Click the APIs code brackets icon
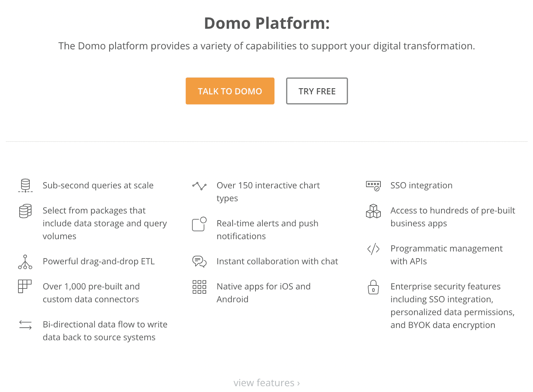 [373, 249]
